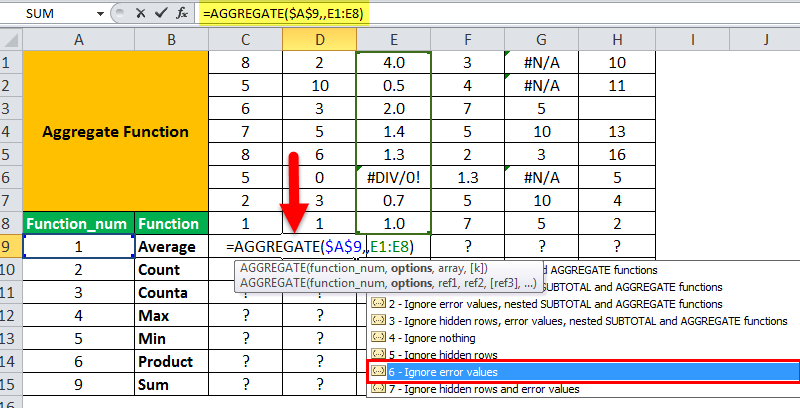The width and height of the screenshot is (800, 408).
Task: Choose option 6 - Ignore error values
Action: pyautogui.click(x=583, y=372)
